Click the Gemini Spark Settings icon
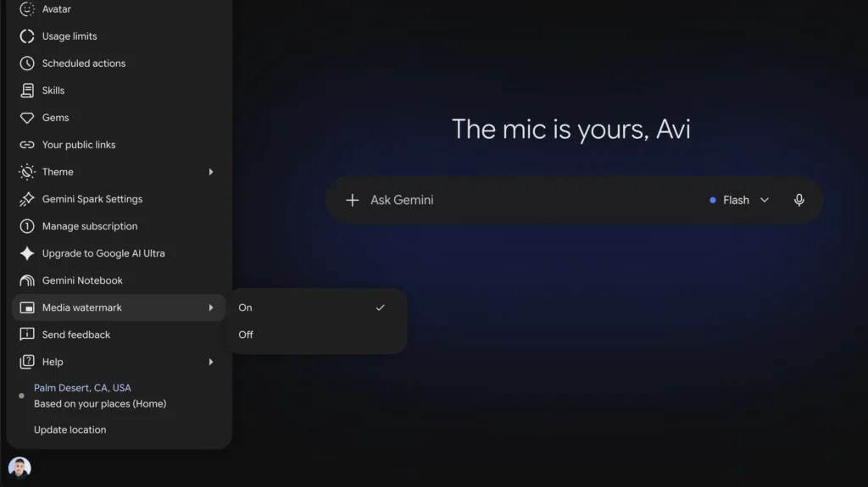Screen dimensions: 868x487 tap(26, 199)
